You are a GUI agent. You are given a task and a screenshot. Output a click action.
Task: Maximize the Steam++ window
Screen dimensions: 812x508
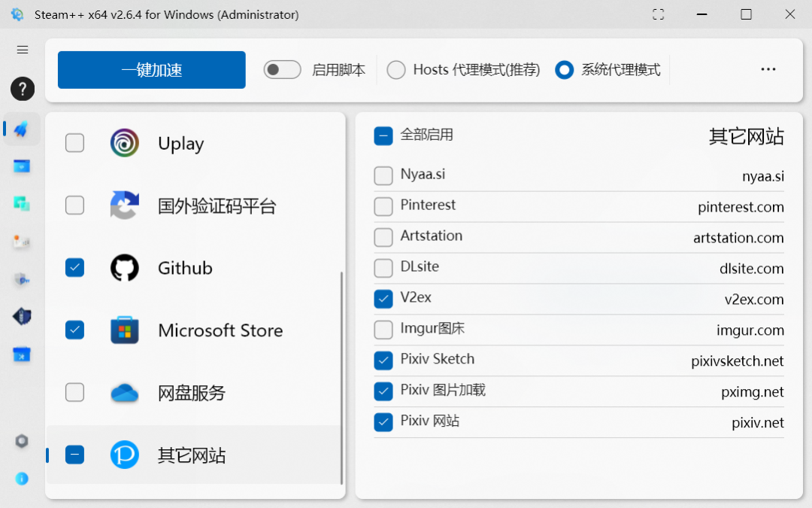[x=746, y=14]
